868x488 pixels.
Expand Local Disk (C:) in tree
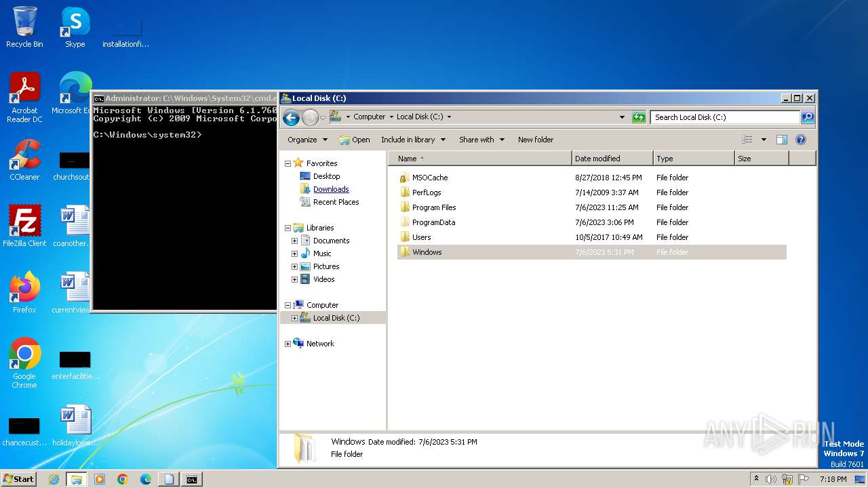coord(294,318)
